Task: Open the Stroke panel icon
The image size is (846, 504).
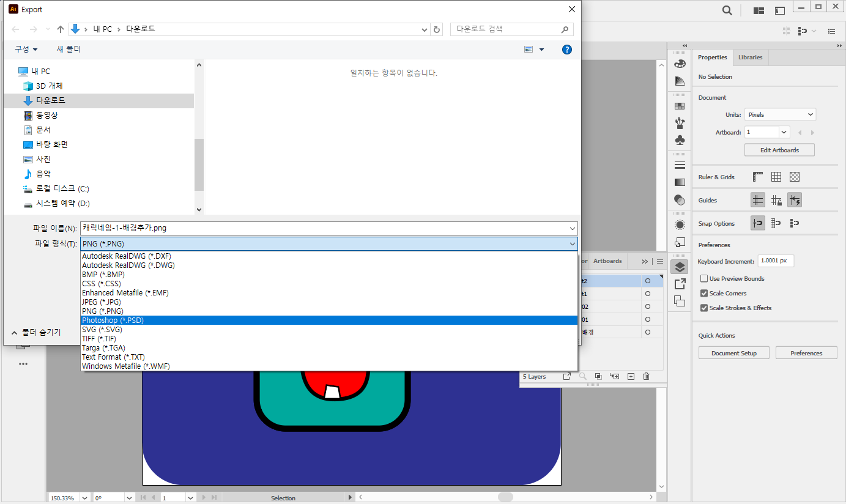Action: [x=680, y=165]
